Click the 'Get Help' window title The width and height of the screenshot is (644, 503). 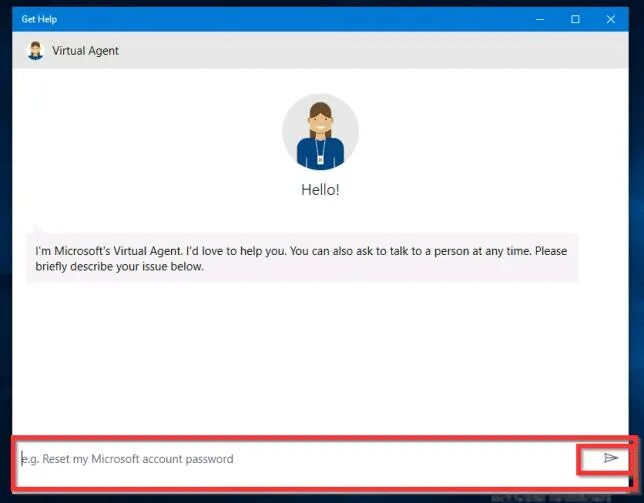39,19
